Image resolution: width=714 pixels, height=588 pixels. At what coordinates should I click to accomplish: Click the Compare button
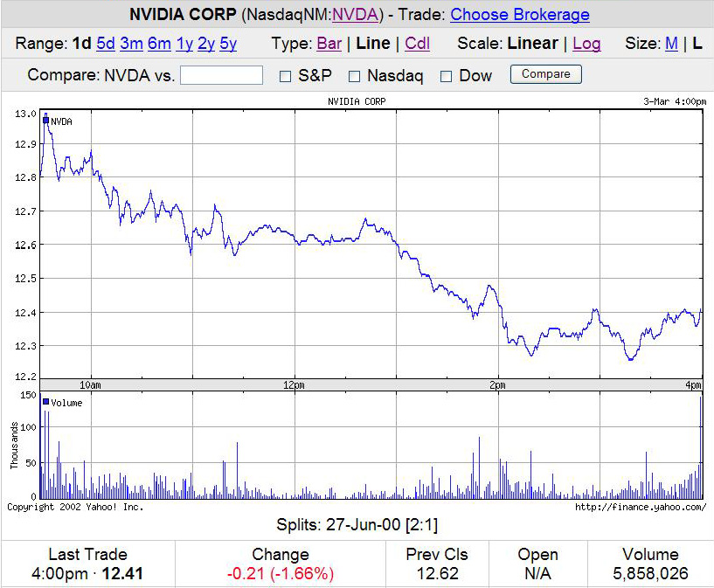click(546, 74)
